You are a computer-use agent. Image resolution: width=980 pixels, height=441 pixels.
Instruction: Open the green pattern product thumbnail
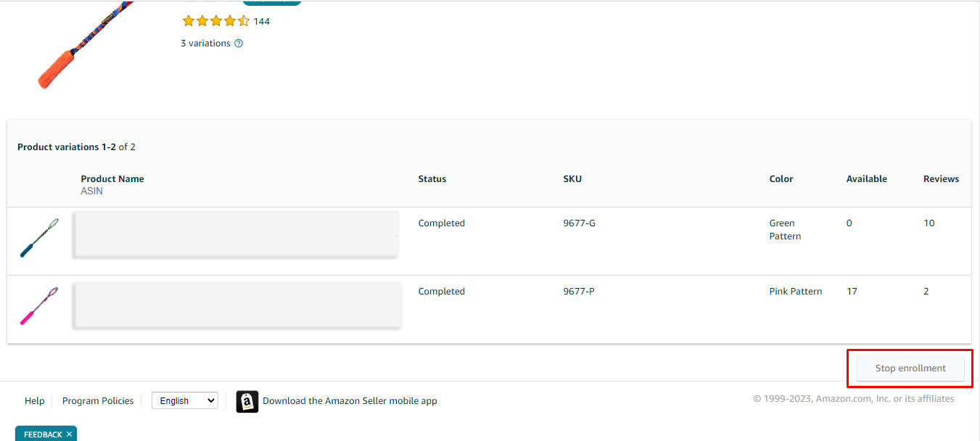click(39, 237)
